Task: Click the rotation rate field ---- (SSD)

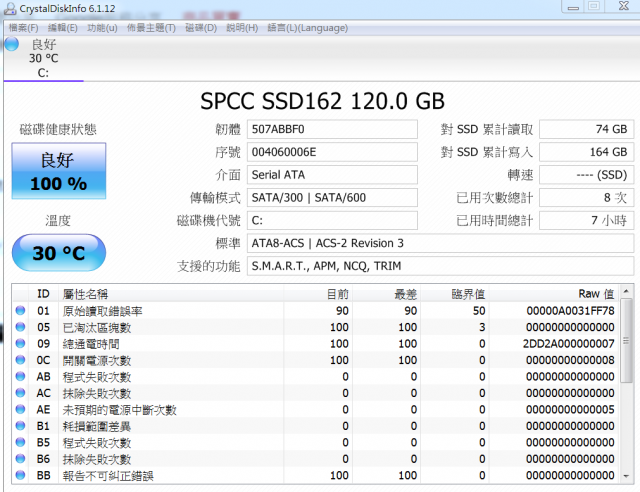Action: pos(587,175)
